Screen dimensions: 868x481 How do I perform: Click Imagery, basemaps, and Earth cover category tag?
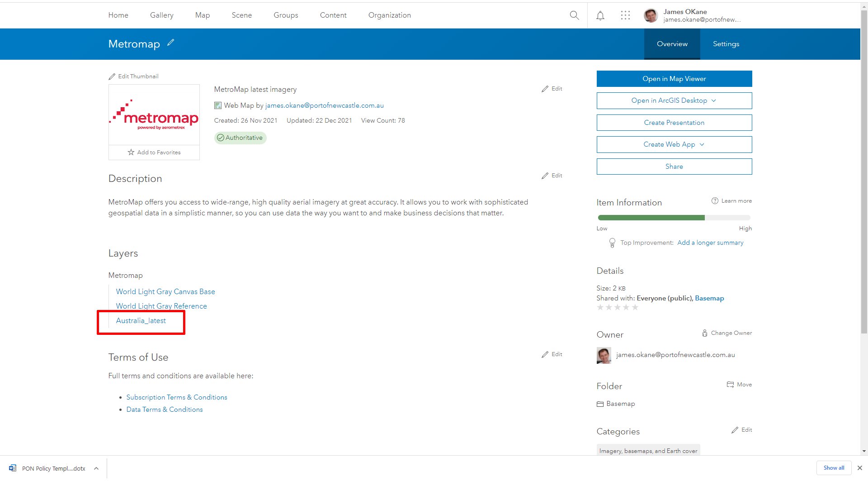(x=648, y=451)
